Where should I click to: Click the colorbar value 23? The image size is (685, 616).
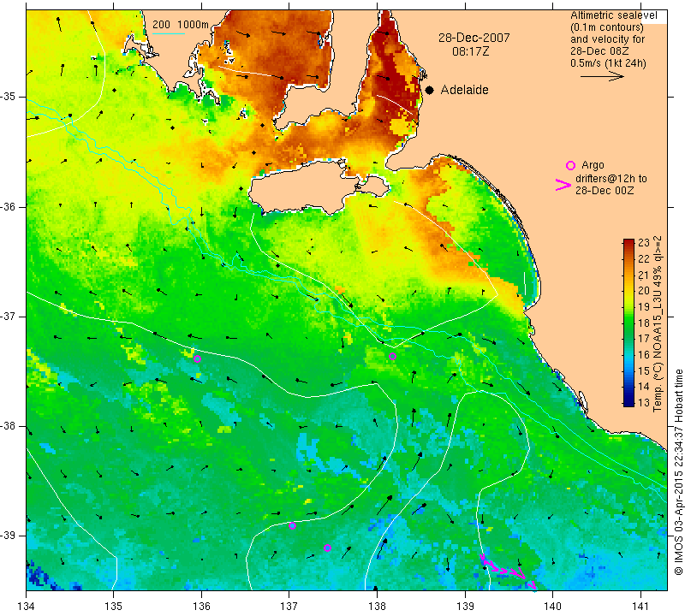(x=644, y=243)
